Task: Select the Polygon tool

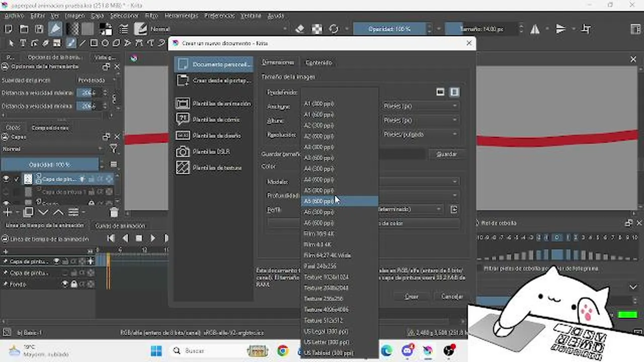Action: click(116, 43)
